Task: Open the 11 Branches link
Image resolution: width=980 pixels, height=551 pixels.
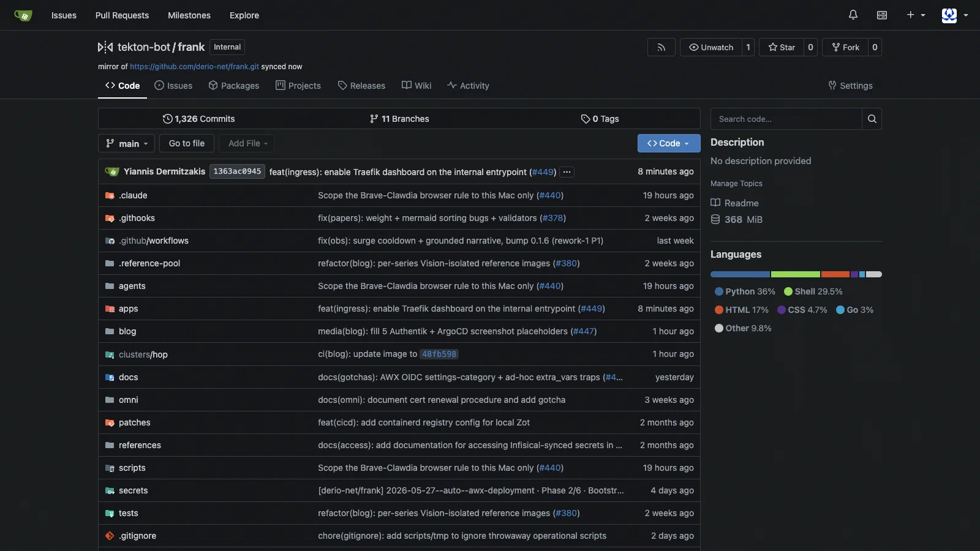Action: (x=399, y=119)
